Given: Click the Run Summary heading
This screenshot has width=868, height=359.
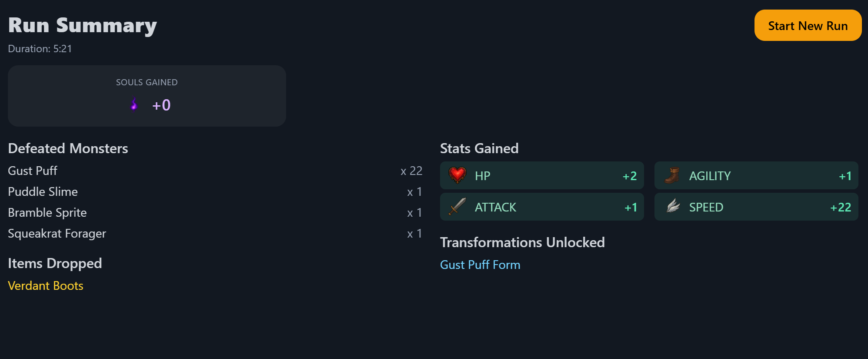Looking at the screenshot, I should point(83,25).
